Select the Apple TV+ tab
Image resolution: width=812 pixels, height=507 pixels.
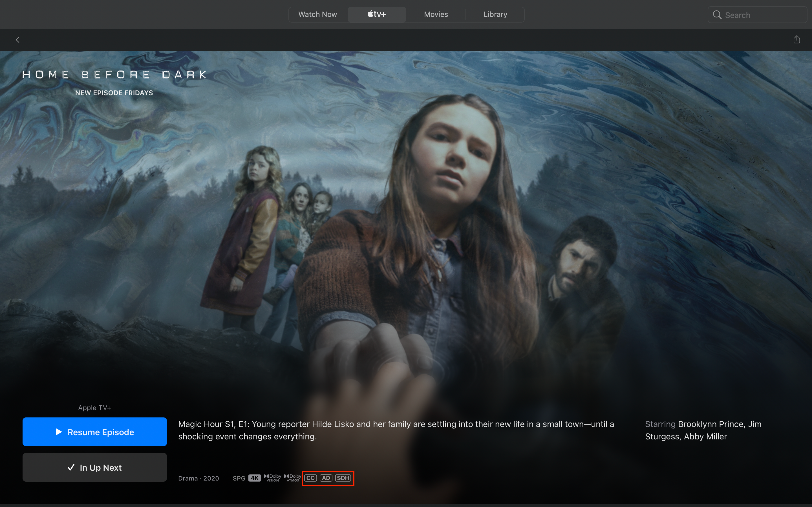pyautogui.click(x=376, y=14)
